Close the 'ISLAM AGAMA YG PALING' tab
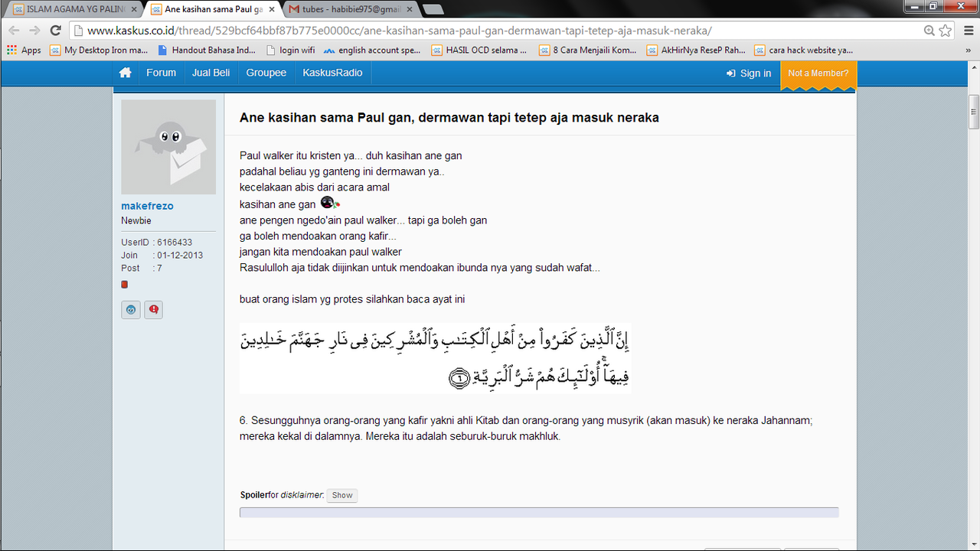Image resolution: width=980 pixels, height=551 pixels. point(134,9)
